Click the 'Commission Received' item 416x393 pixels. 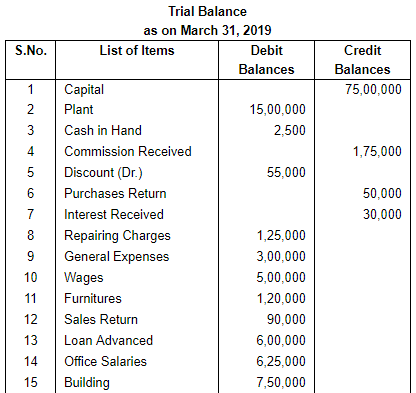128,151
